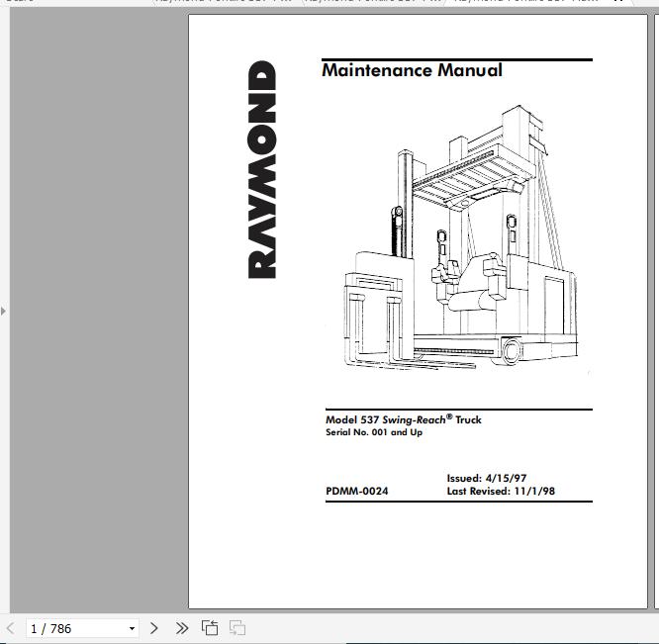Go to the next page arrow
659x644 pixels.
(x=153, y=628)
